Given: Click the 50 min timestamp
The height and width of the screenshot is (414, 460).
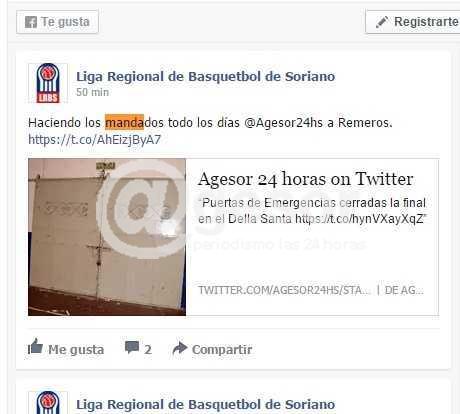Looking at the screenshot, I should point(92,92).
